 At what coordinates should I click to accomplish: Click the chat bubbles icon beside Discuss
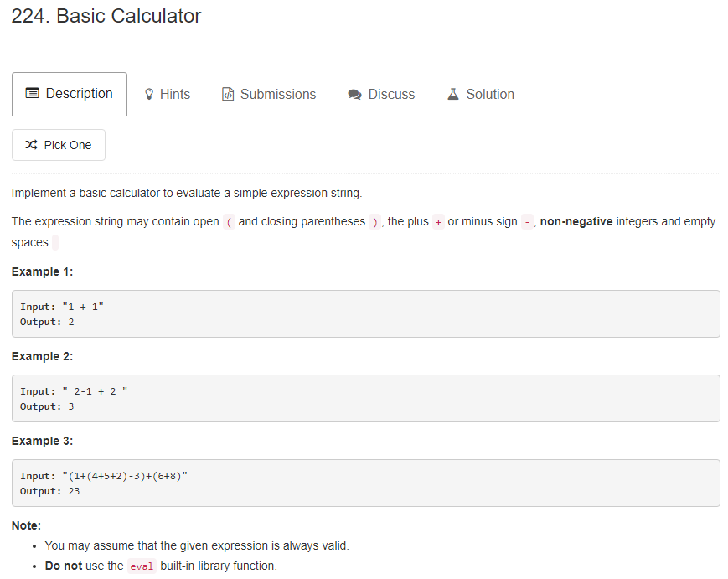pyautogui.click(x=354, y=95)
